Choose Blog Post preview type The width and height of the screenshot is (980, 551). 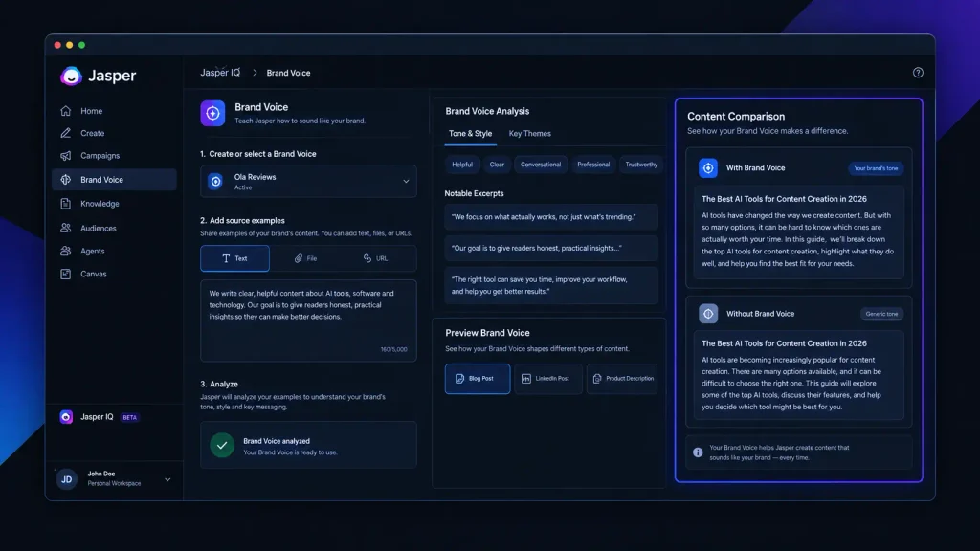[x=478, y=379]
